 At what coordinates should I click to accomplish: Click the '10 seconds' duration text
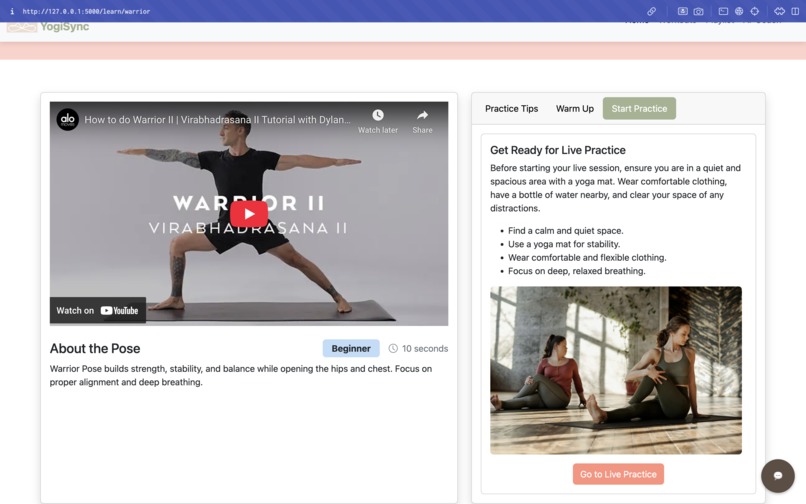(x=425, y=348)
